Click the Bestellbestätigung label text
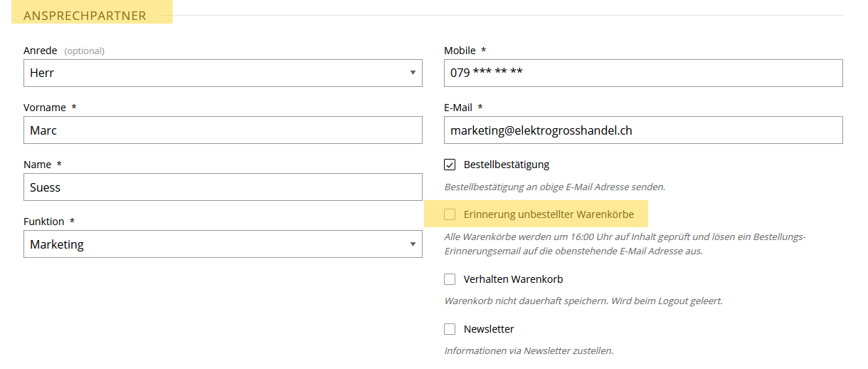 pyautogui.click(x=506, y=165)
